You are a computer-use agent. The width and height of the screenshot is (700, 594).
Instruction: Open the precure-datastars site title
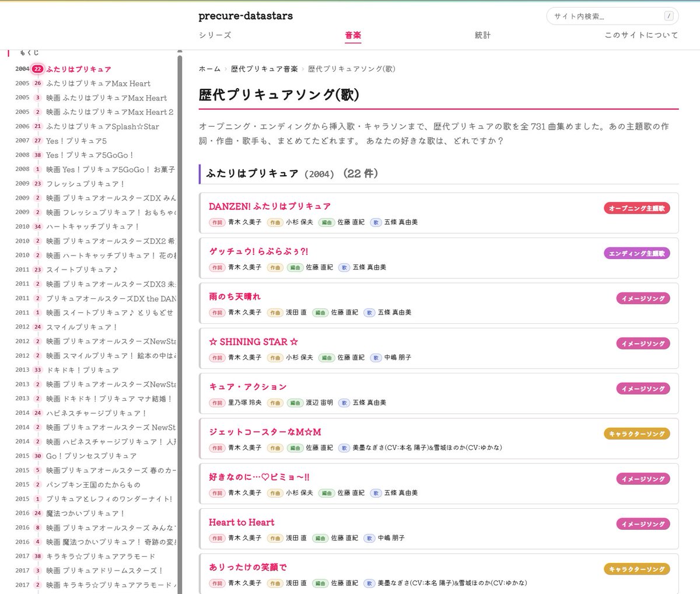pos(246,16)
